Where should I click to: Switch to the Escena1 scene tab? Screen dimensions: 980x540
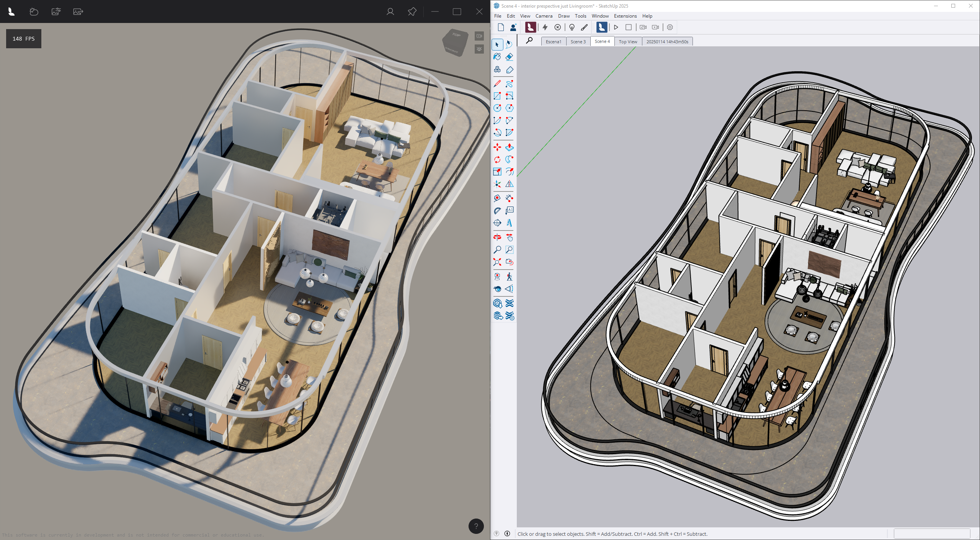[553, 41]
